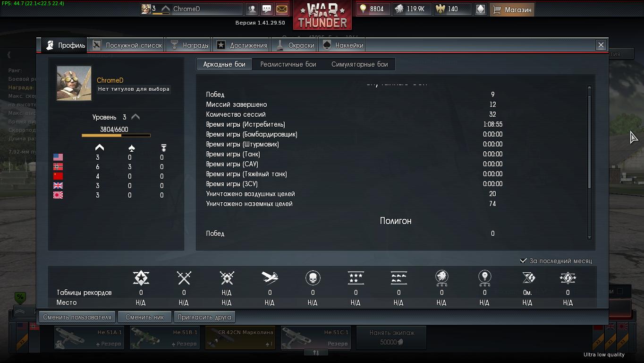644x363 pixels.
Task: Click the Golden Eagles currency icon
Action: pyautogui.click(x=441, y=9)
